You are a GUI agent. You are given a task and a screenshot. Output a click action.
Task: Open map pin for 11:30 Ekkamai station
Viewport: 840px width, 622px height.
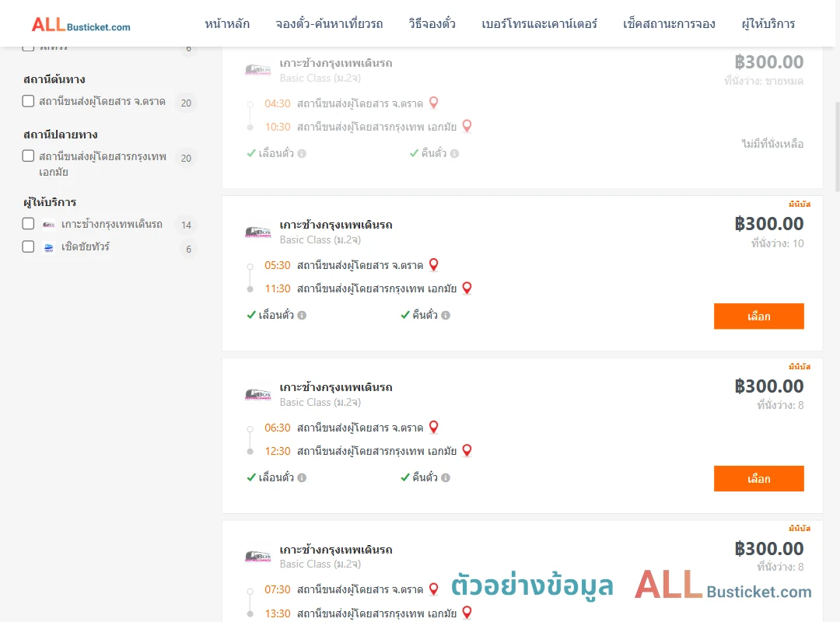[x=467, y=288]
